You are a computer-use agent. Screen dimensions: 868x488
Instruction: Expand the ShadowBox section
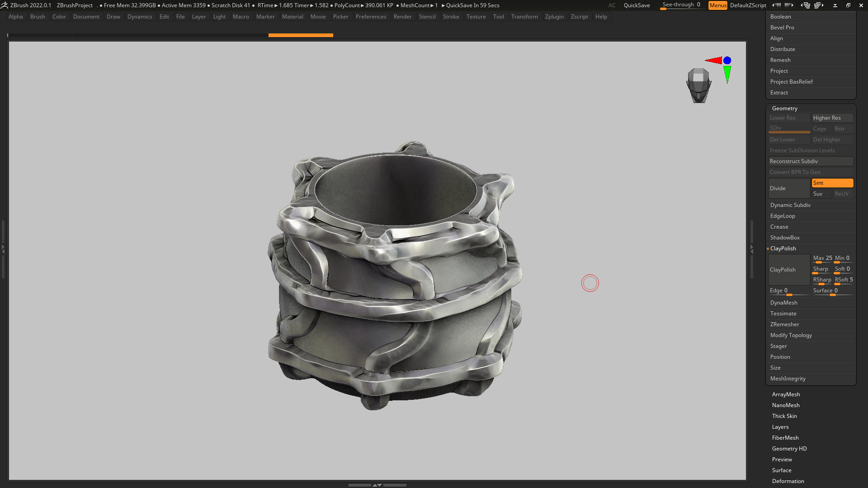click(785, 238)
